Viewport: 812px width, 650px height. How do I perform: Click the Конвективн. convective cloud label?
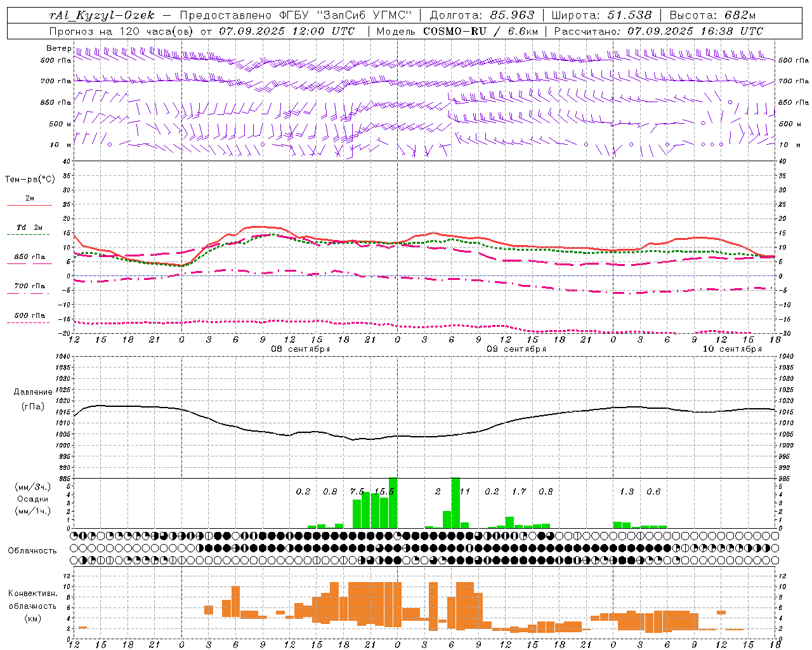point(32,594)
